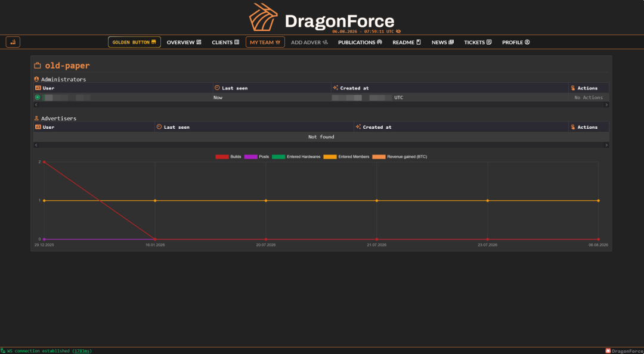
Task: Open the Overview tab
Action: [x=184, y=42]
